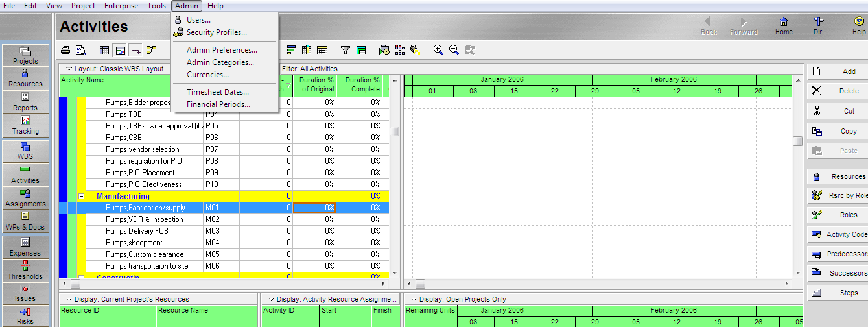Open the Bars settings icon
Viewport: 868px width, 327px height.
click(291, 50)
